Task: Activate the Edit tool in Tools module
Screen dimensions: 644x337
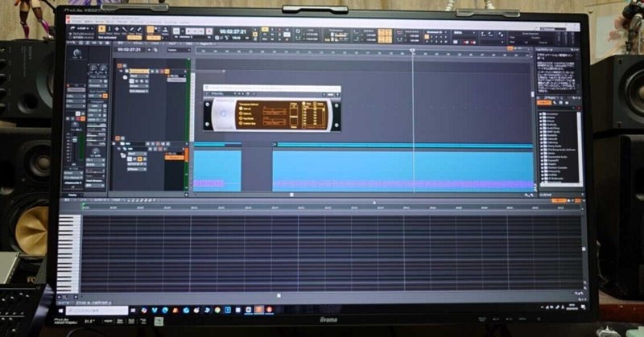Action: pos(124,29)
